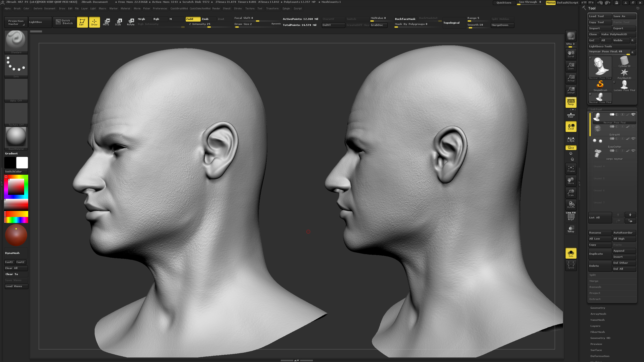Expand the Layers section
This screenshot has height=362, width=644.
[595, 326]
